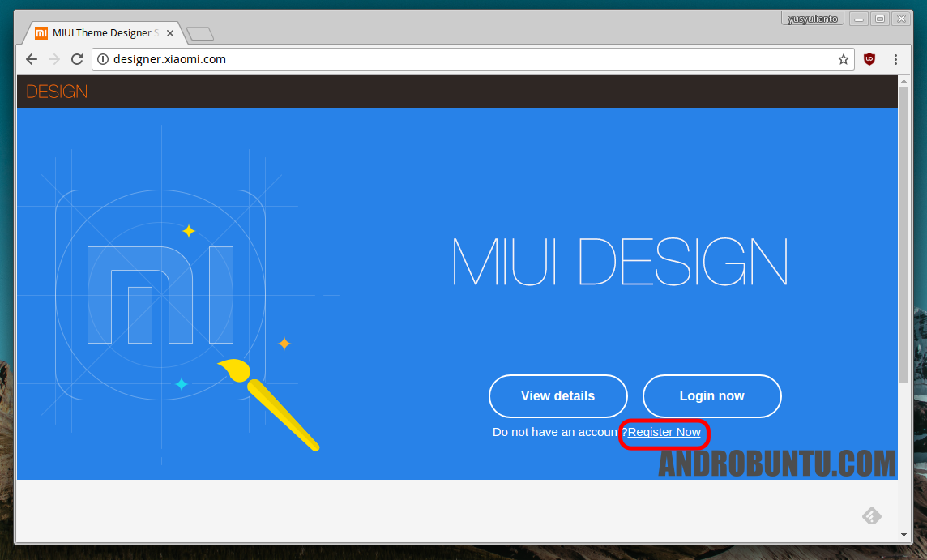Image resolution: width=927 pixels, height=560 pixels.
Task: Open the Chrome menu with three dots
Action: (895, 59)
